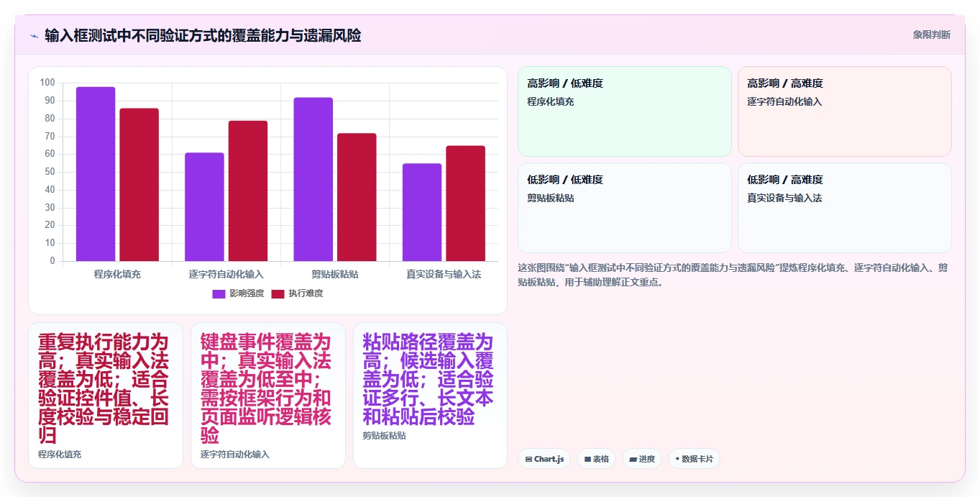Image resolution: width=980 pixels, height=497 pixels.
Task: Click the purple 逐字符自动化输入 bar
Action: 204,207
